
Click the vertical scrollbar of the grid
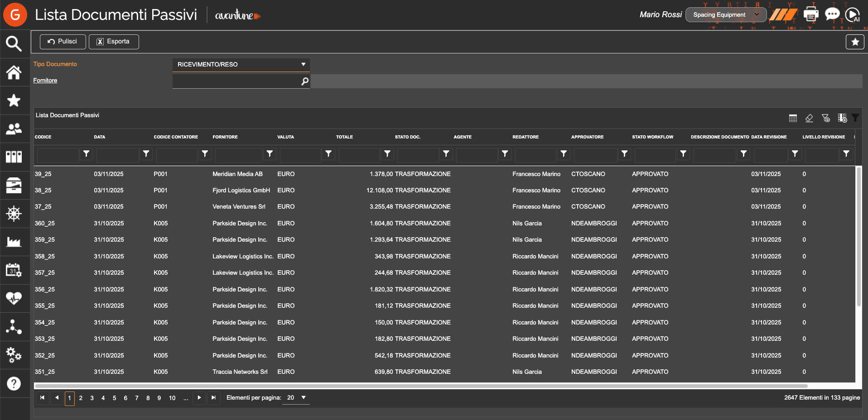(x=858, y=237)
